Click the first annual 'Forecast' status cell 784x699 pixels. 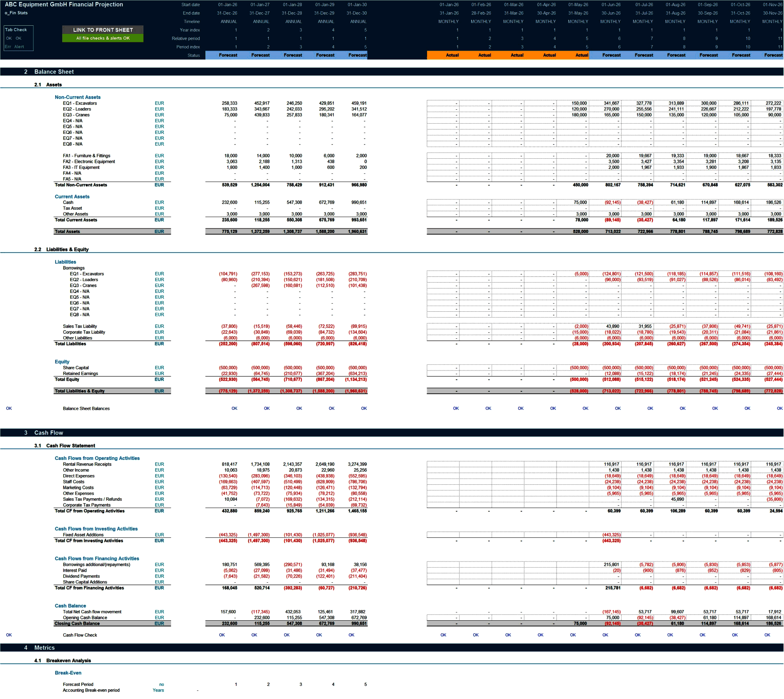227,55
